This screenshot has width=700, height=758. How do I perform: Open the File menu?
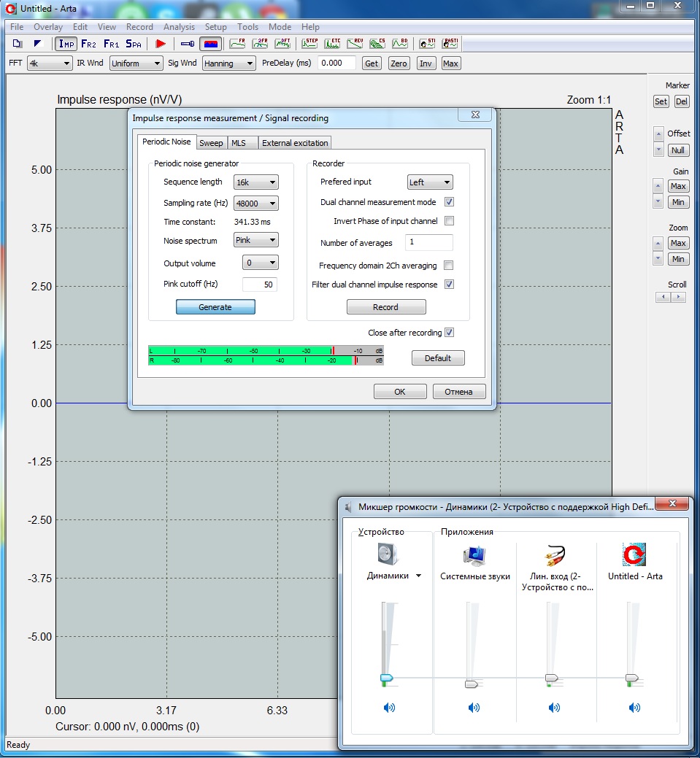click(17, 27)
